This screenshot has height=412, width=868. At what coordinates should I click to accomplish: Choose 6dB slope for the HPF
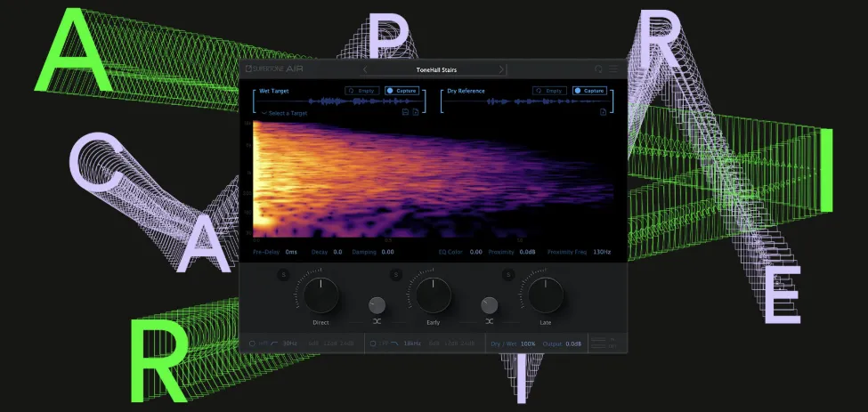coord(313,343)
